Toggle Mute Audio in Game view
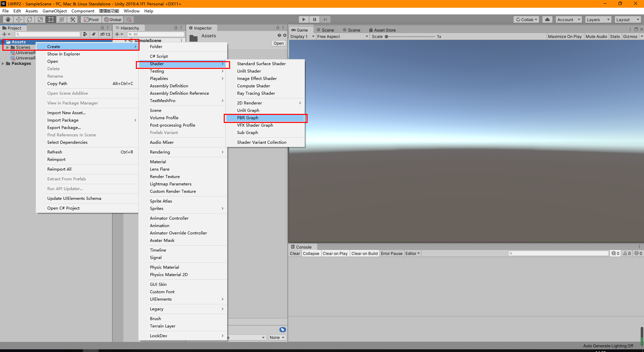Viewport: 644px width, 352px height. 596,36
